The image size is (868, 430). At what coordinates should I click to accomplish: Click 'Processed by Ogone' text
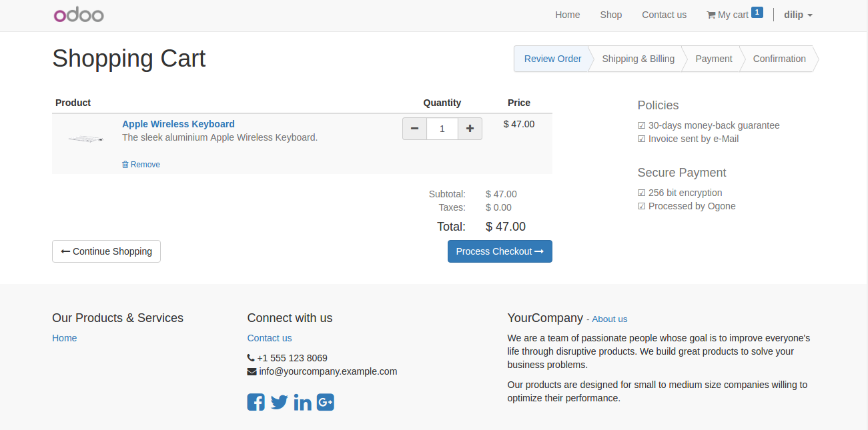pyautogui.click(x=692, y=206)
